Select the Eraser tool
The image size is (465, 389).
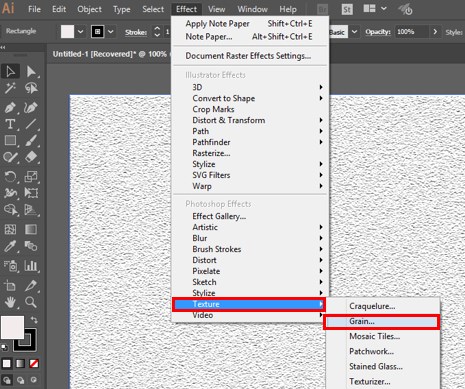coord(31,157)
